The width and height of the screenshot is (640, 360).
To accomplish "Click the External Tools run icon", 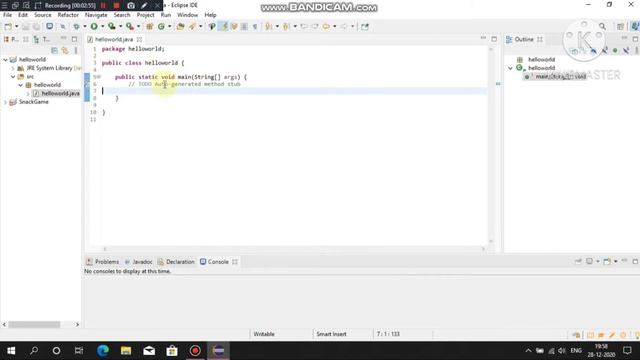I will (x=130, y=27).
